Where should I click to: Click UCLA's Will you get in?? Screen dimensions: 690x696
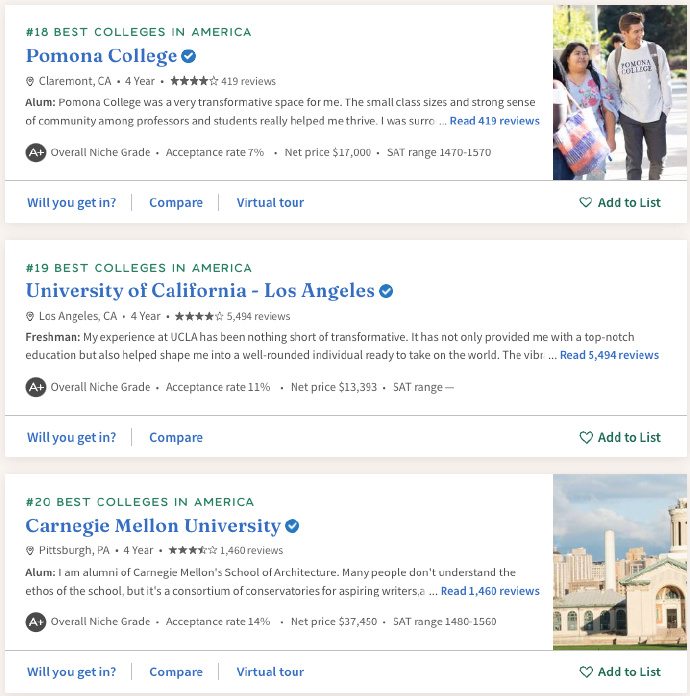pos(71,437)
